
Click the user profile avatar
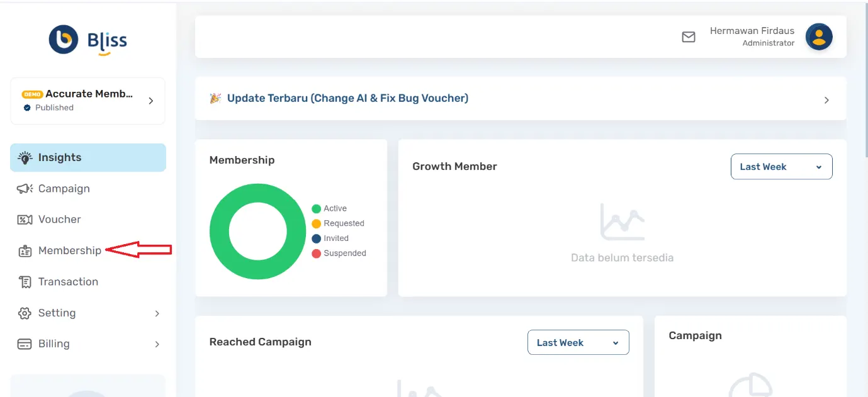(818, 36)
